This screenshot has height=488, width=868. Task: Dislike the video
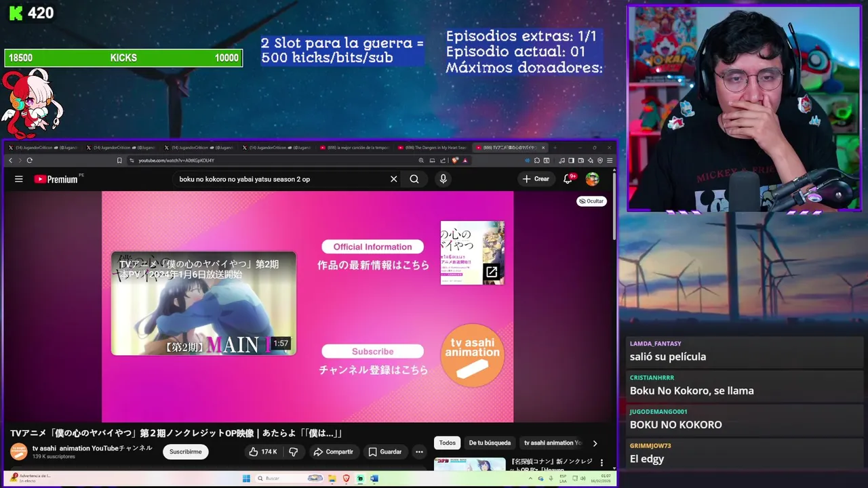point(293,451)
